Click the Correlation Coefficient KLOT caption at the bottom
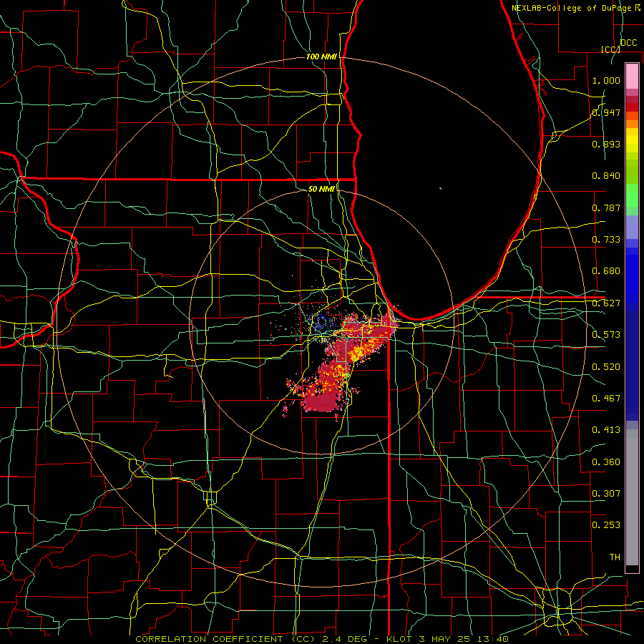This screenshot has height=644, width=644. point(322,639)
